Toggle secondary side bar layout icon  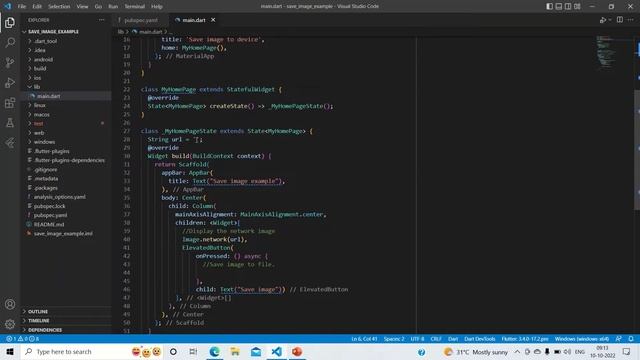click(x=568, y=6)
